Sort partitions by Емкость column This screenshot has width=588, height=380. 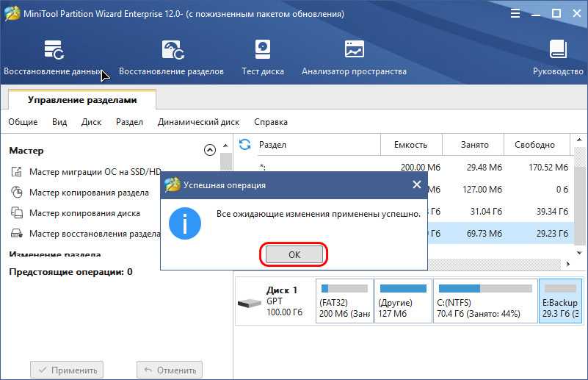pyautogui.click(x=410, y=145)
